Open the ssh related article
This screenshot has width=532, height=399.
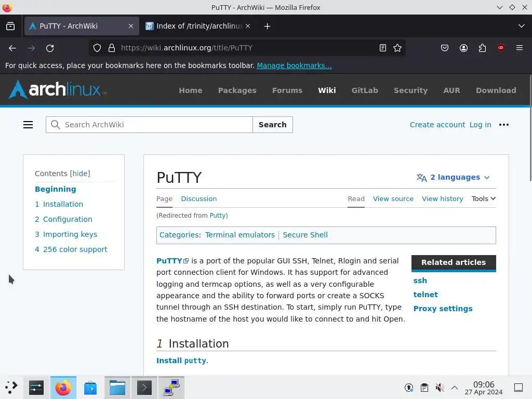click(x=420, y=281)
